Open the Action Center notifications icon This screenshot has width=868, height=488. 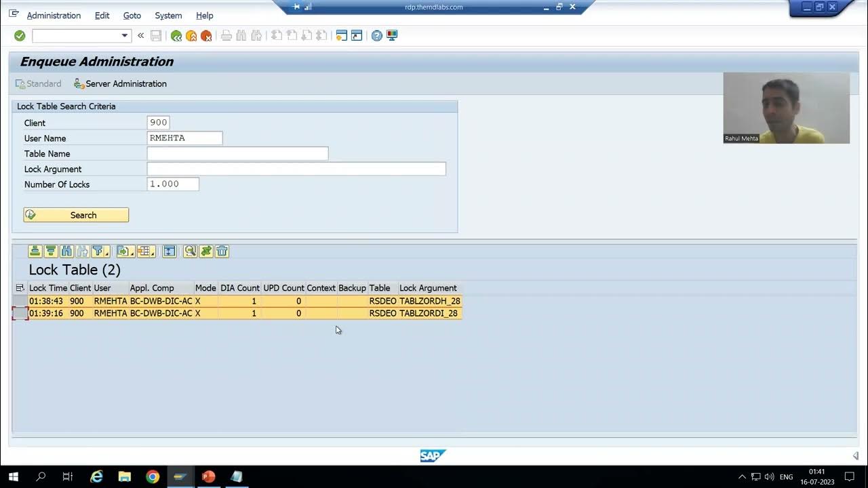coord(850,477)
